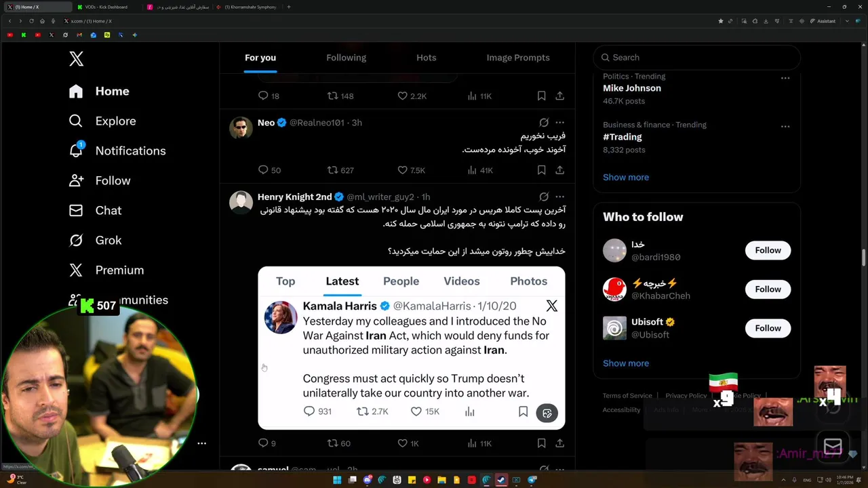This screenshot has width=868, height=488.
Task: Switch to the Image Prompts tab
Action: (x=518, y=58)
